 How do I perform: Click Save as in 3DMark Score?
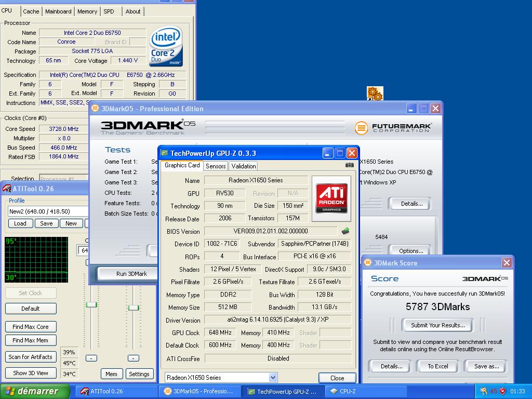[x=486, y=366]
